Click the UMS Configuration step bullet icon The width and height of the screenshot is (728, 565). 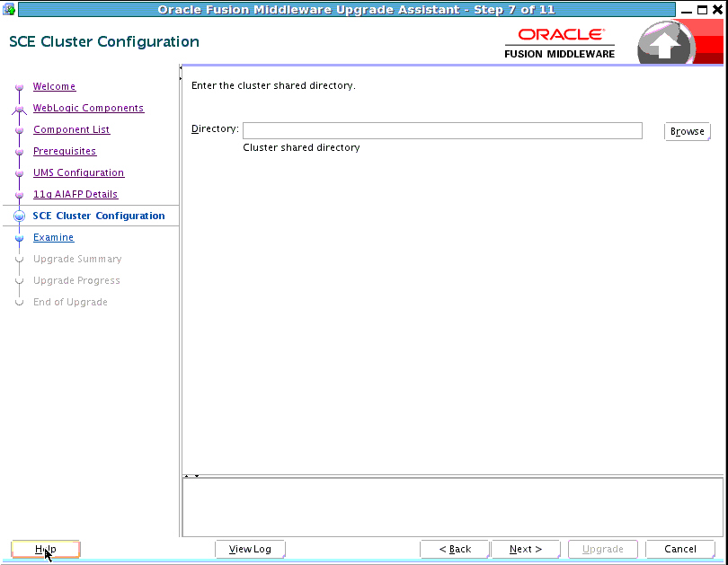(x=19, y=173)
